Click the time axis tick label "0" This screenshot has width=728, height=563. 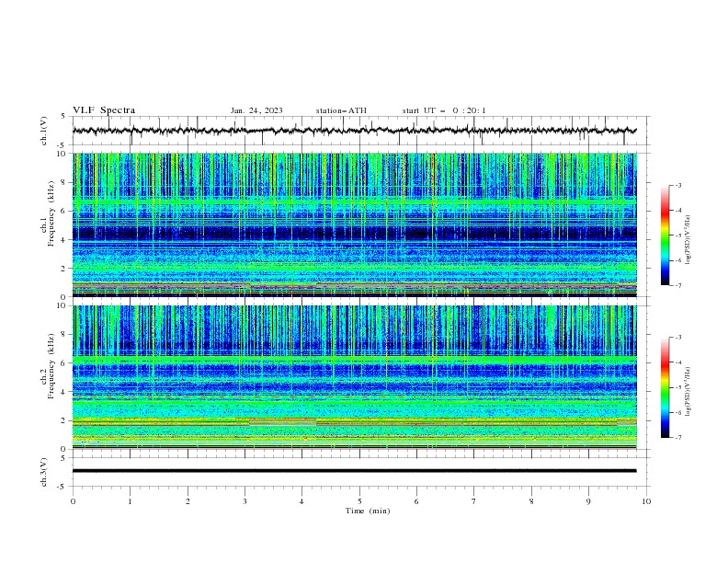(73, 501)
